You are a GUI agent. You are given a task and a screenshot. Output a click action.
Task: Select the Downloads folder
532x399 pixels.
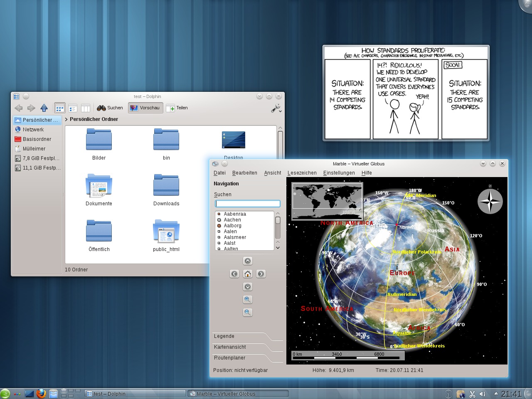point(166,190)
